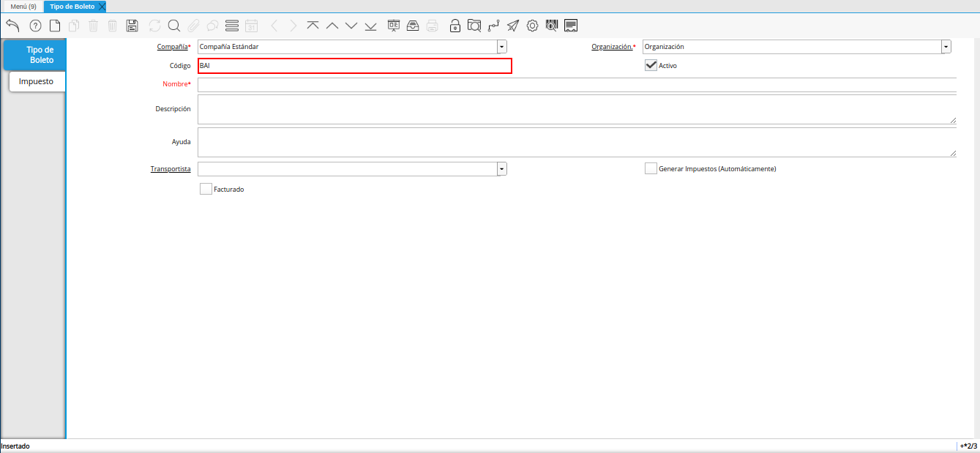Expand the Transportista dropdown arrow
The height and width of the screenshot is (453, 980).
click(502, 169)
